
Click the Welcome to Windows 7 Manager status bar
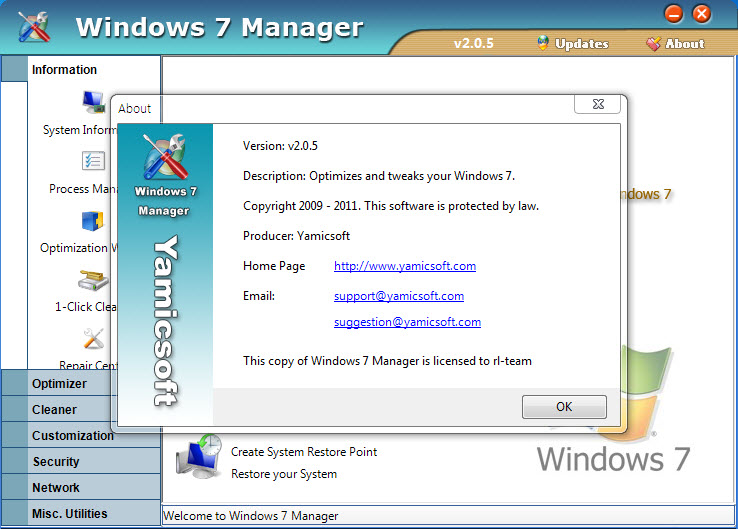pyautogui.click(x=448, y=516)
